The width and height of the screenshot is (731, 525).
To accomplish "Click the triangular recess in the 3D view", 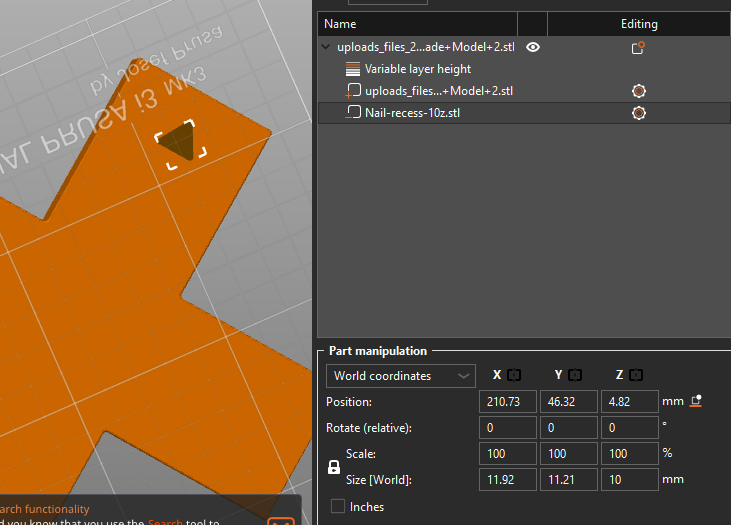I will pos(179,141).
